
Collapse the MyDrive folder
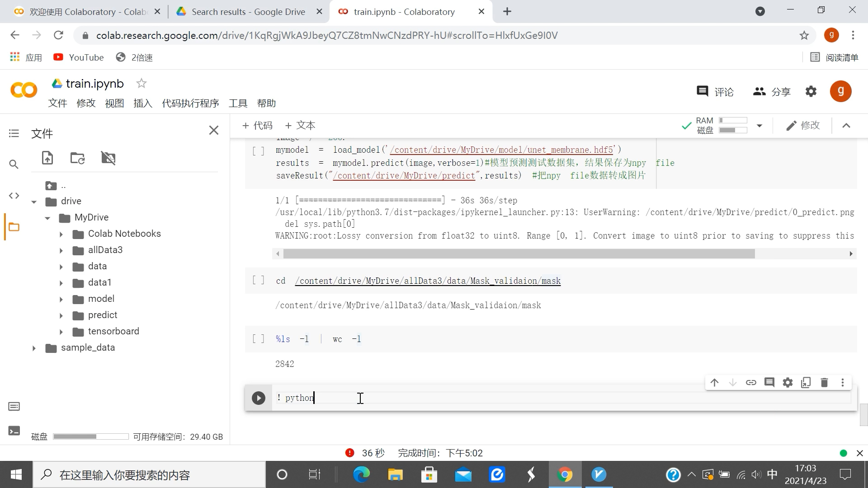(47, 218)
